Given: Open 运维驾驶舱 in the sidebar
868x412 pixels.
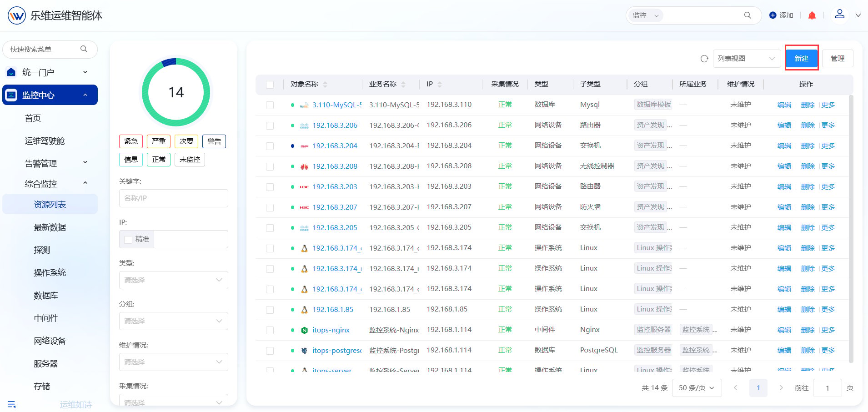Looking at the screenshot, I should tap(45, 141).
